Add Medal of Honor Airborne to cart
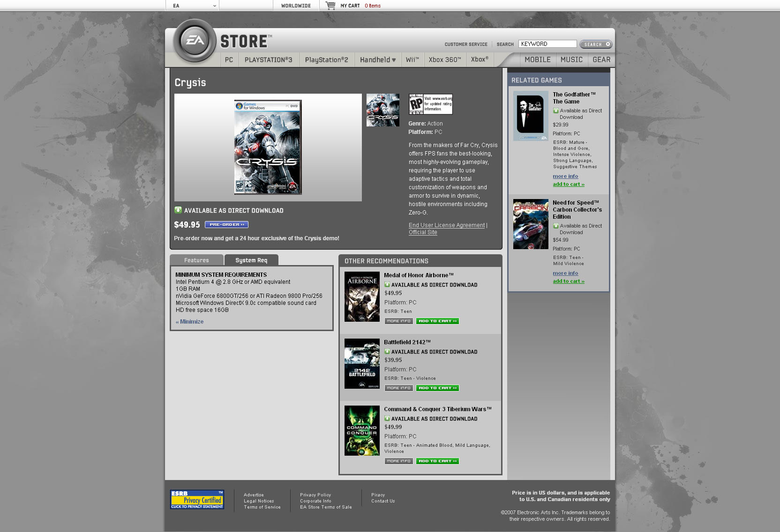 point(437,321)
